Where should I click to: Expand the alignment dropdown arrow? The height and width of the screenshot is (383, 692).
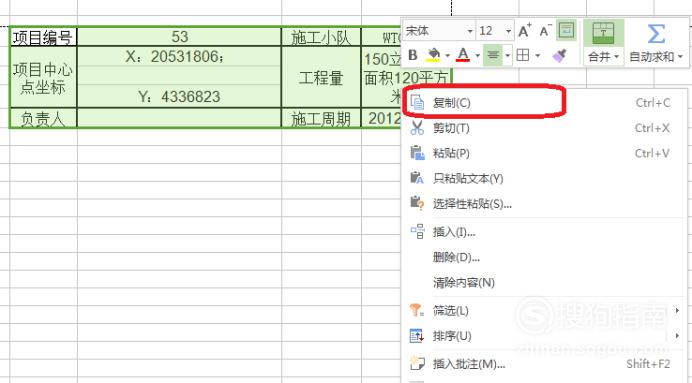tap(508, 56)
